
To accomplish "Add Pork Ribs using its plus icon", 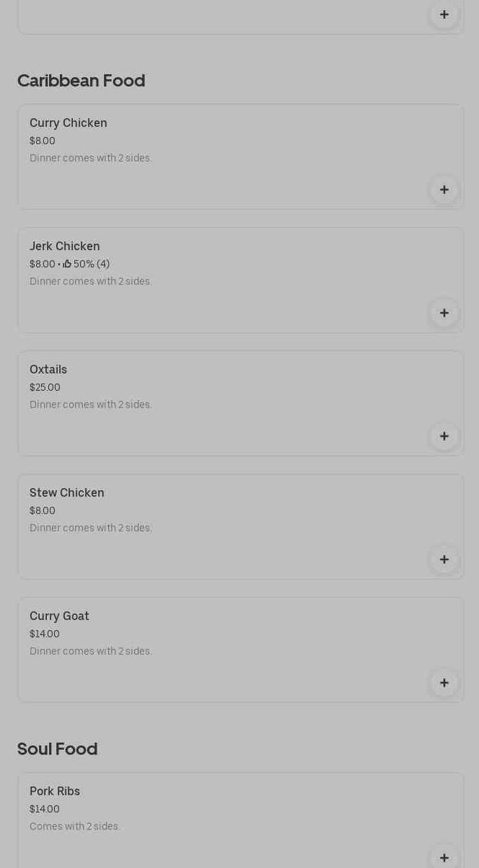I will [x=444, y=857].
